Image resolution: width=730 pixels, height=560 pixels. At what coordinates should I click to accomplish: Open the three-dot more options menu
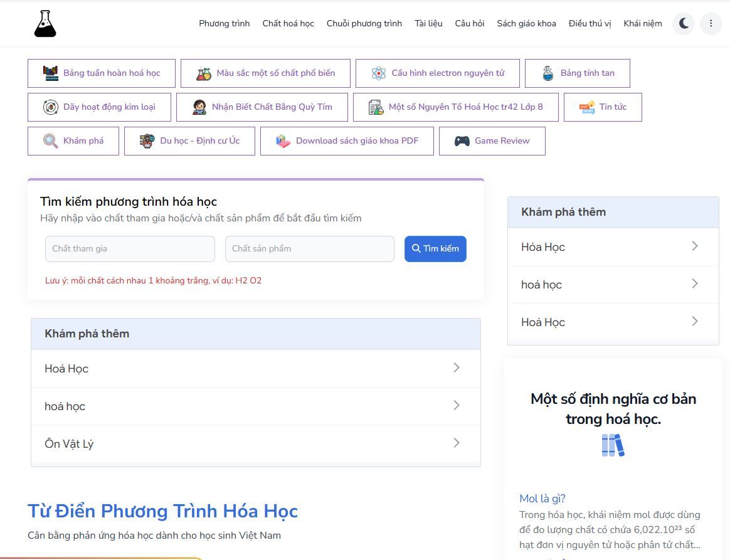(x=711, y=23)
